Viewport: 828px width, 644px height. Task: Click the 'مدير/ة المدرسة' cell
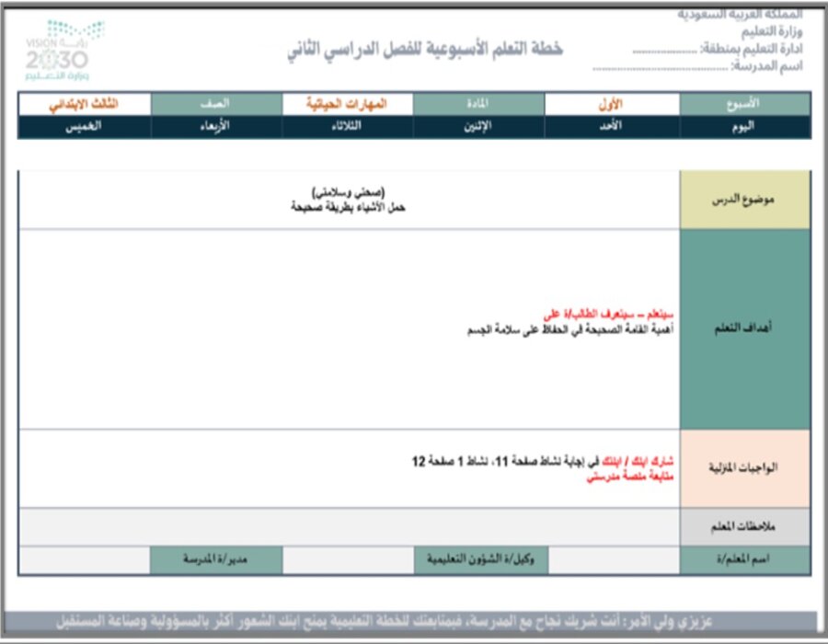pyautogui.click(x=216, y=560)
